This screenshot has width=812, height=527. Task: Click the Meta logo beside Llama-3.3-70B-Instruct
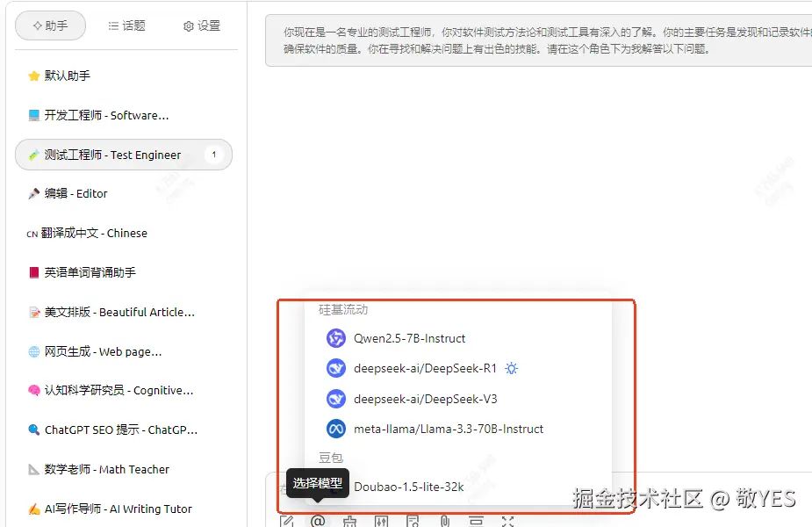tap(336, 429)
